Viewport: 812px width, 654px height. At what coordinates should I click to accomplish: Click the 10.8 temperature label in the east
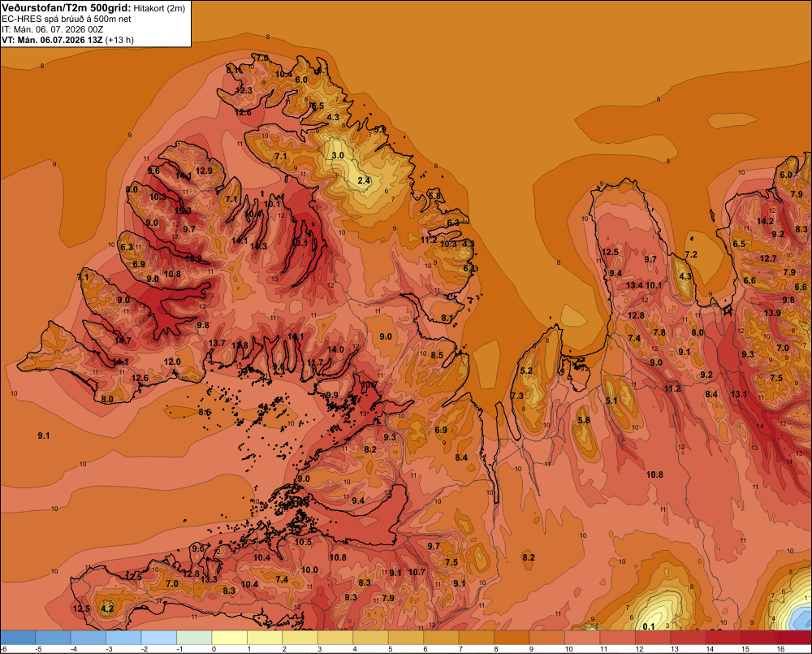click(x=654, y=474)
